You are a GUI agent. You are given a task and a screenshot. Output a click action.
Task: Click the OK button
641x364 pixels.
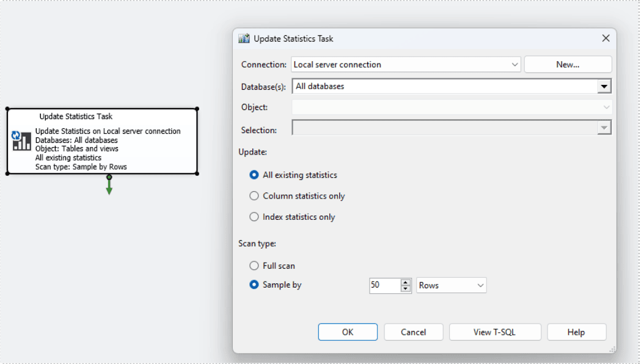348,332
